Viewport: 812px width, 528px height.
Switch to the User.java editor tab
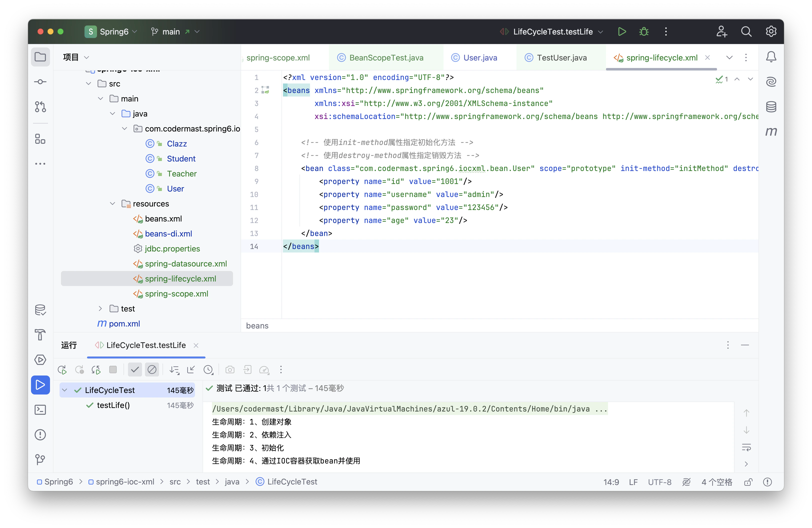480,58
